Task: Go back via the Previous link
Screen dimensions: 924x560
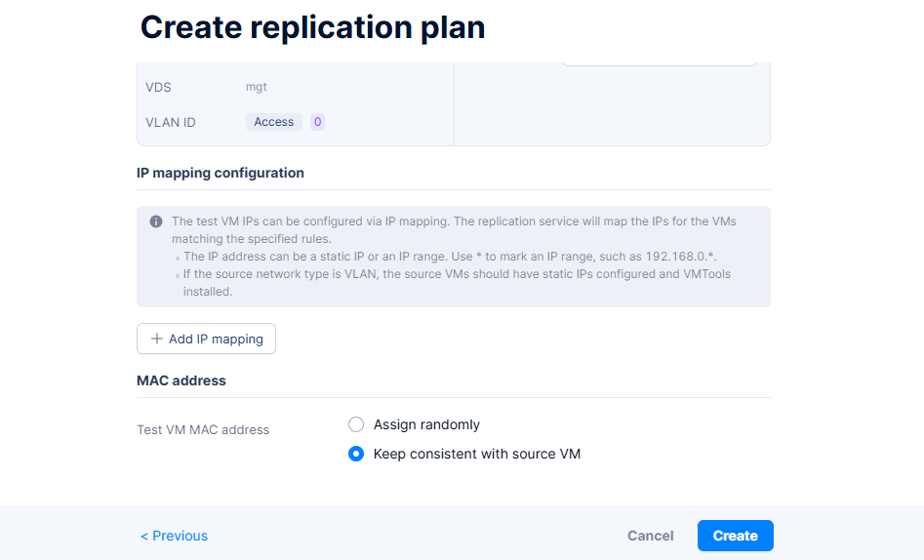Action: coord(174,536)
